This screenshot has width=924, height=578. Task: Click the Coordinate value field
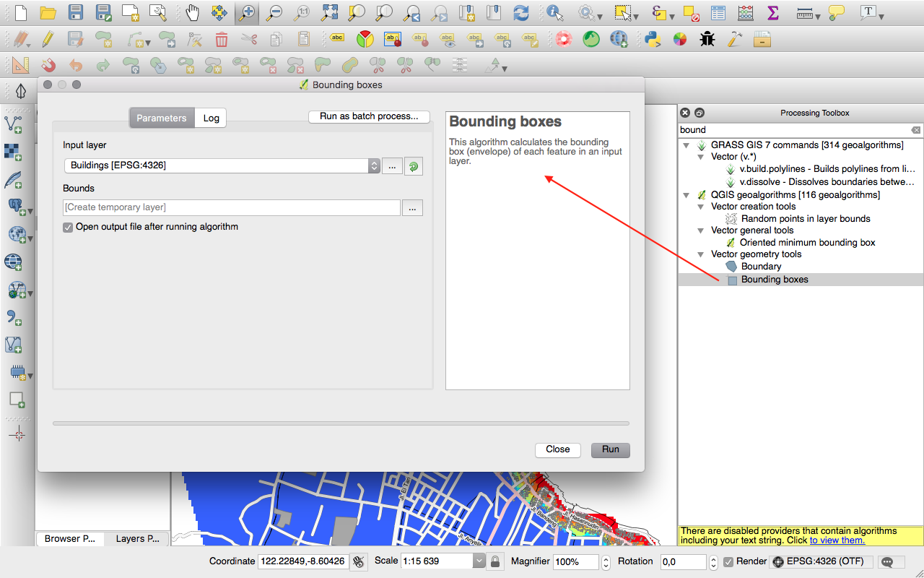coord(303,561)
